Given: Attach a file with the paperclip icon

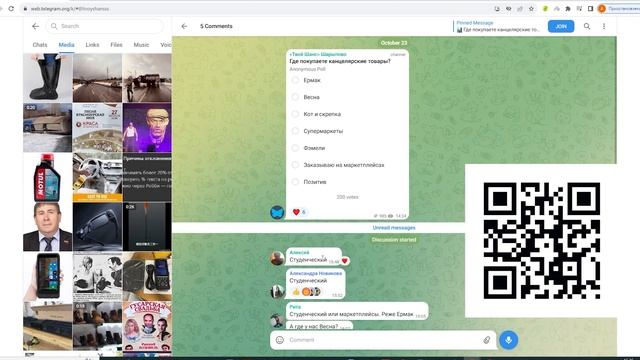Looking at the screenshot, I should (487, 340).
